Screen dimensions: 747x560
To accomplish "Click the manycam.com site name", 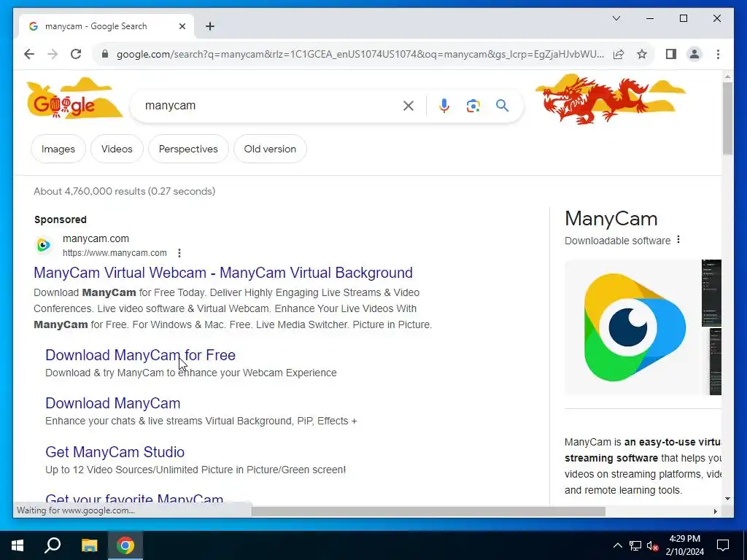I will (x=96, y=238).
